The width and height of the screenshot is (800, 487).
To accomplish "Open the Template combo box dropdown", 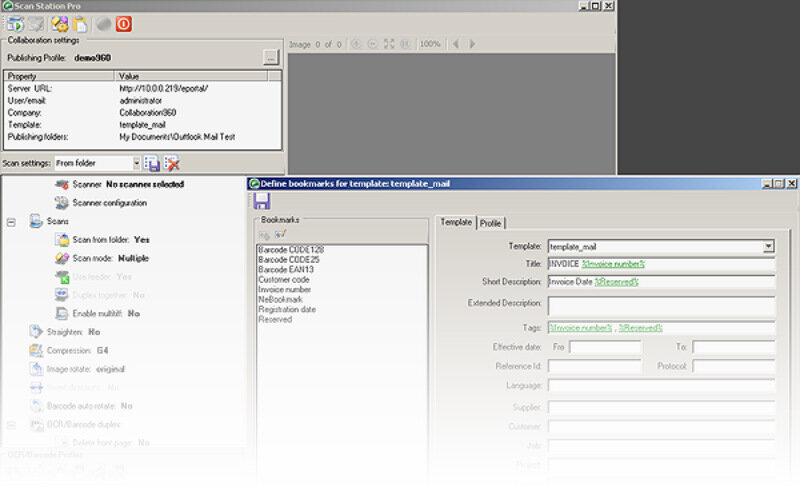I will point(768,246).
